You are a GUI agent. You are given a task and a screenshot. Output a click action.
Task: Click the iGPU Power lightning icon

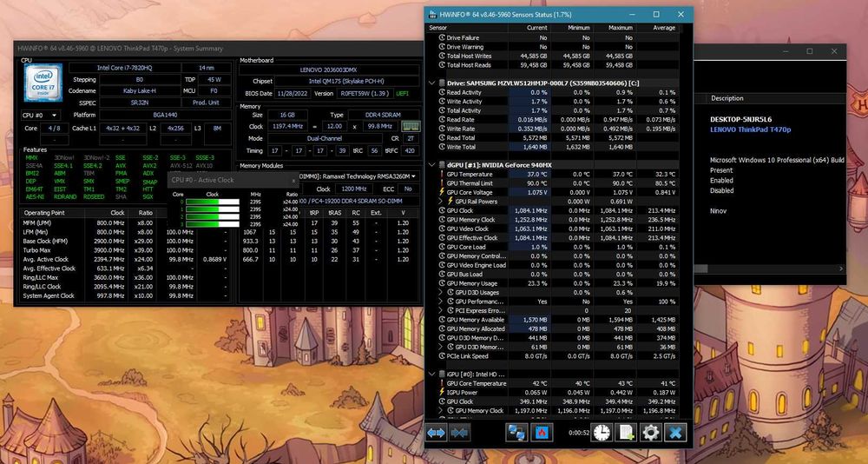442,393
